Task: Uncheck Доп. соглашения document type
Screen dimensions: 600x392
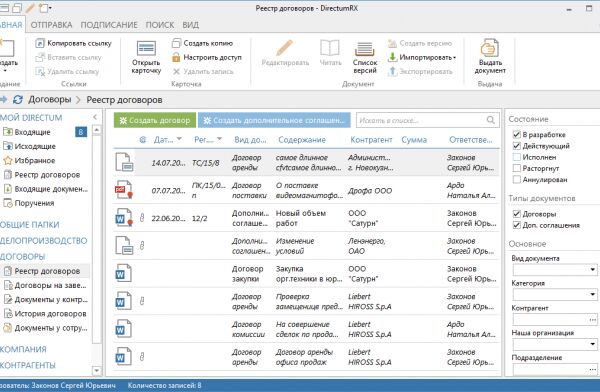Action: click(516, 225)
